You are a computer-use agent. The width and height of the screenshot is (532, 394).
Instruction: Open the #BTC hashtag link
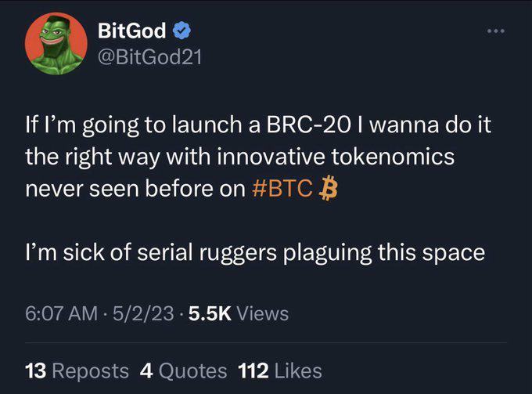tap(284, 190)
